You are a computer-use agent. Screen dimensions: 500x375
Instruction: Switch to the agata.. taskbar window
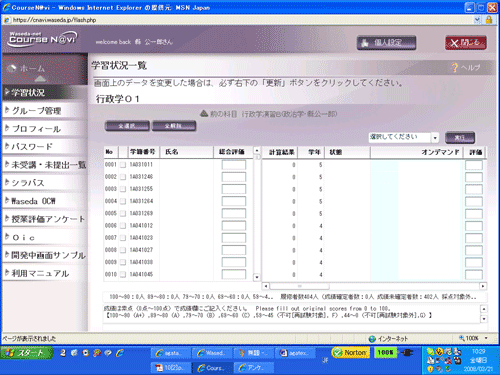pos(171,353)
